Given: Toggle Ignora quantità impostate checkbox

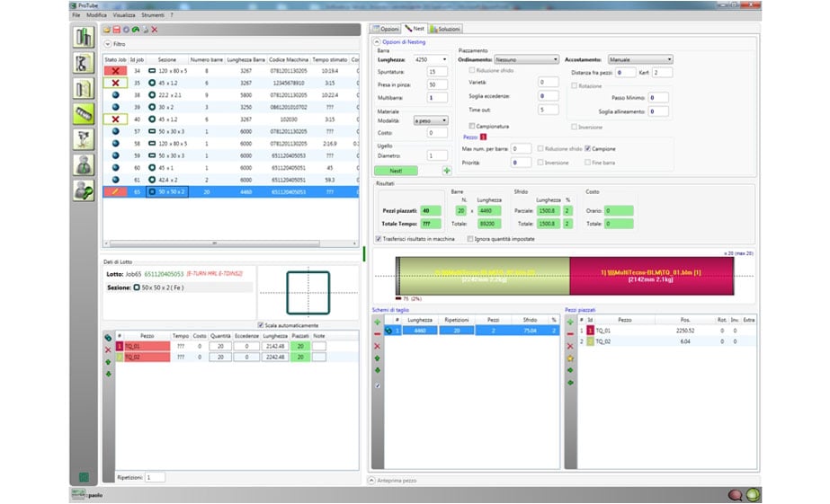Looking at the screenshot, I should click(x=471, y=239).
